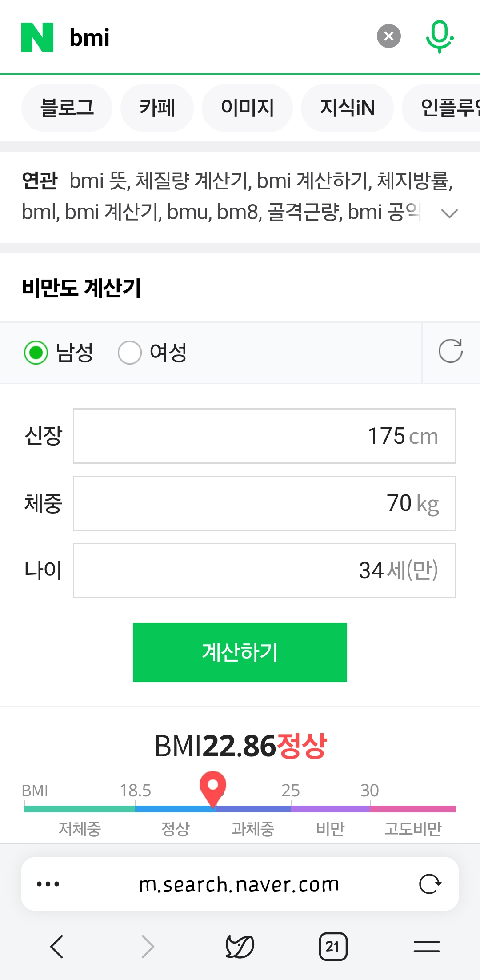
Task: Show the 21 open tabs
Action: [333, 946]
